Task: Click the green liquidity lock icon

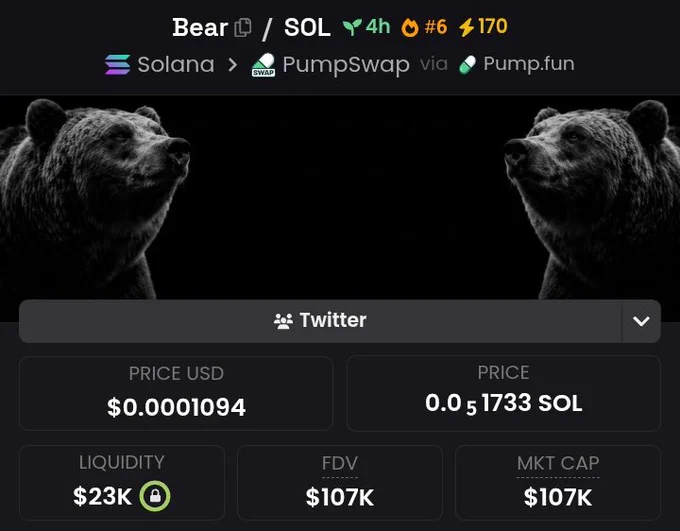Action: tap(155, 496)
